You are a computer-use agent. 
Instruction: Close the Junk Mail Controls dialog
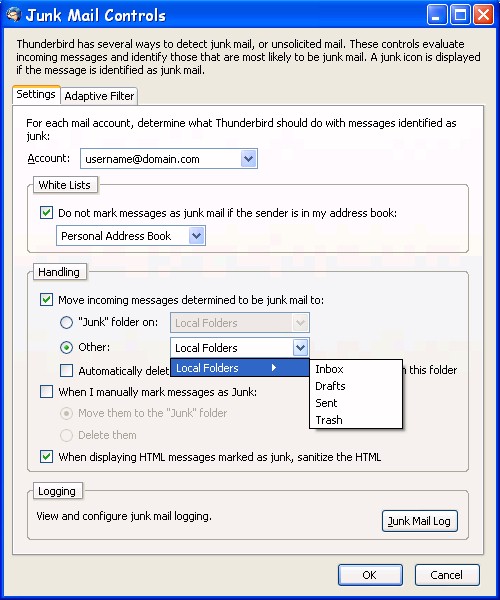click(484, 15)
